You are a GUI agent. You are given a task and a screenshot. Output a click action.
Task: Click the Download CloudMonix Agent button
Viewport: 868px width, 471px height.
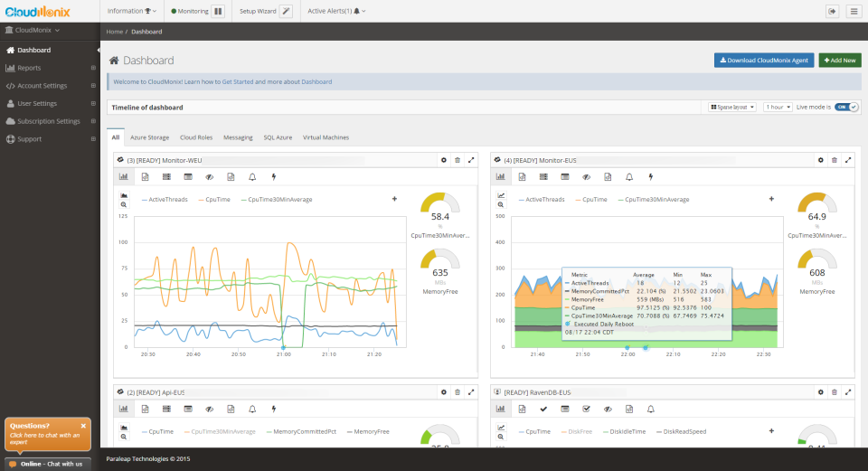coord(763,60)
